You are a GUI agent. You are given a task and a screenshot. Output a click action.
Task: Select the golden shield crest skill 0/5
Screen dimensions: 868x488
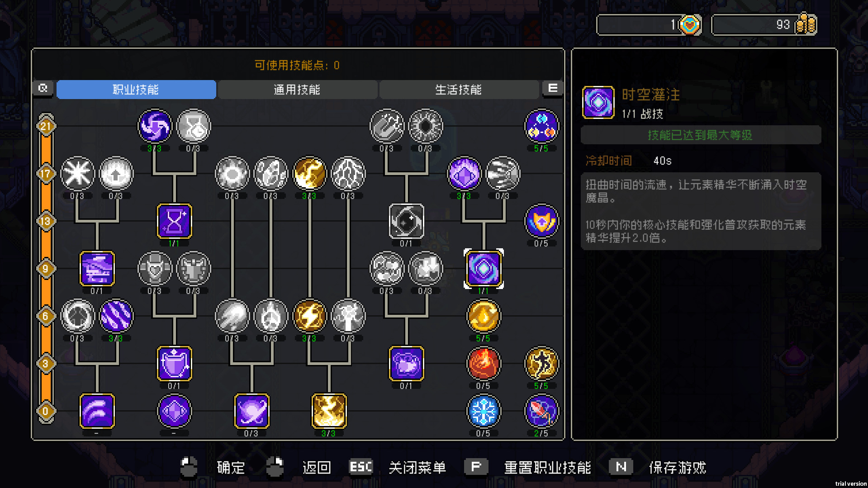[x=541, y=221]
